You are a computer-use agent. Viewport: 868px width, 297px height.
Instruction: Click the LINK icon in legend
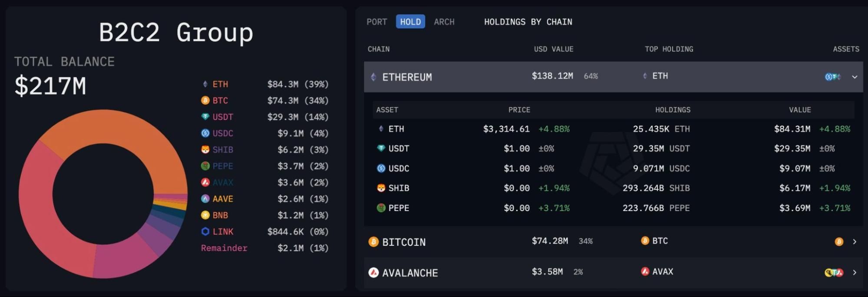tap(205, 231)
